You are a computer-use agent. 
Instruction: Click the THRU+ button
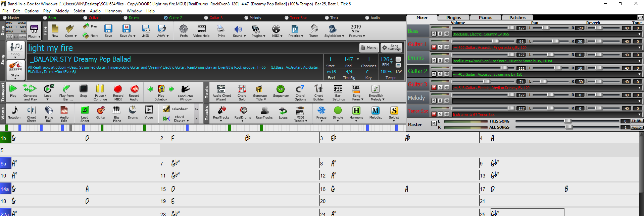pyautogui.click(x=637, y=121)
